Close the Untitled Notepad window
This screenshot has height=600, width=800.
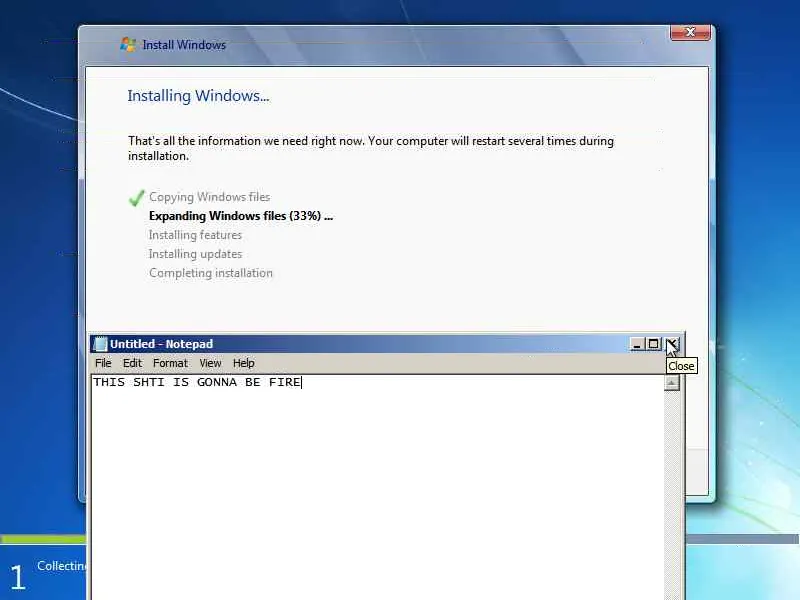click(x=672, y=344)
